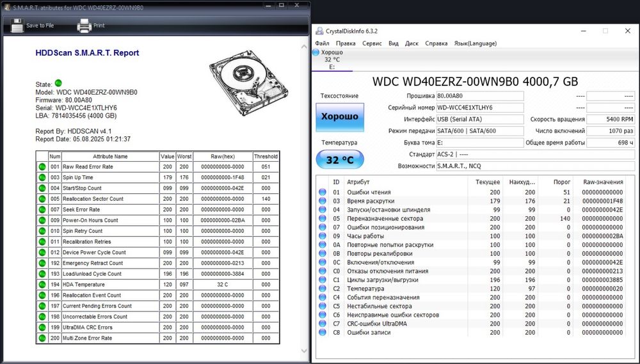Image resolution: width=640 pixels, height=364 pixels.
Task: Click the Интерфейс field USB (Serial ATA)
Action: (x=480, y=119)
